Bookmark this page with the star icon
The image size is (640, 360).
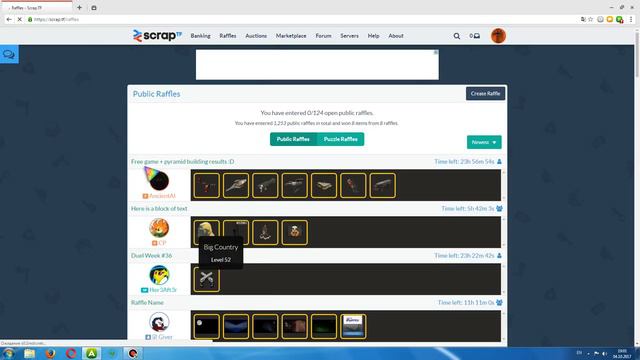pyautogui.click(x=590, y=19)
